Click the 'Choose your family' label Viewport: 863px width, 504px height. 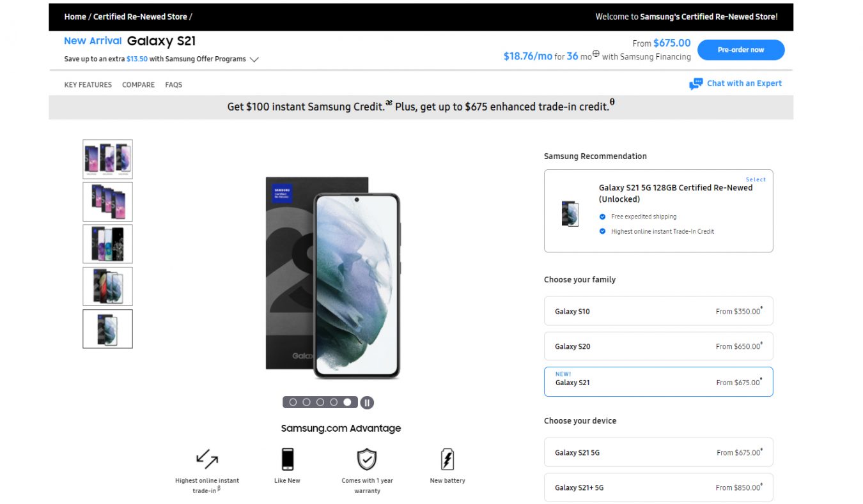point(580,280)
